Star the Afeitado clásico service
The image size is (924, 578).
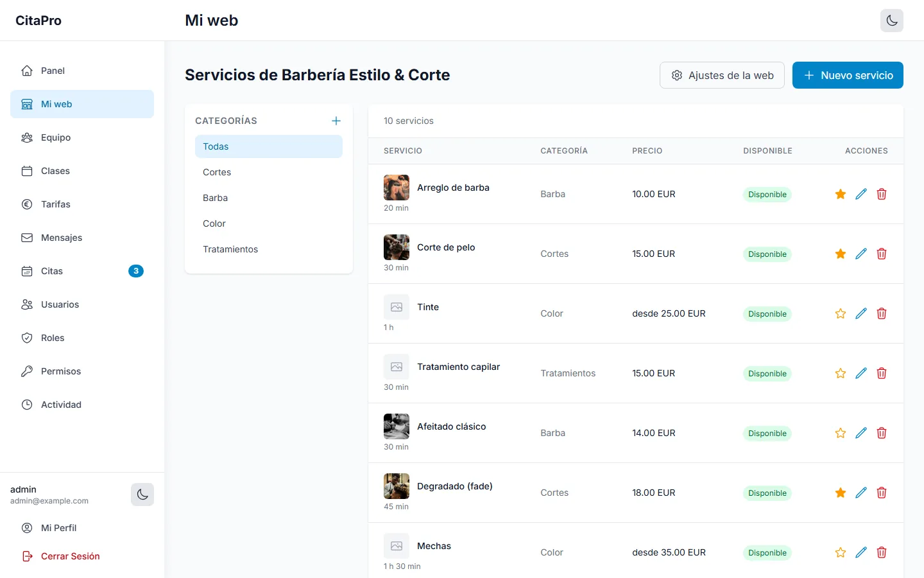[x=841, y=433]
